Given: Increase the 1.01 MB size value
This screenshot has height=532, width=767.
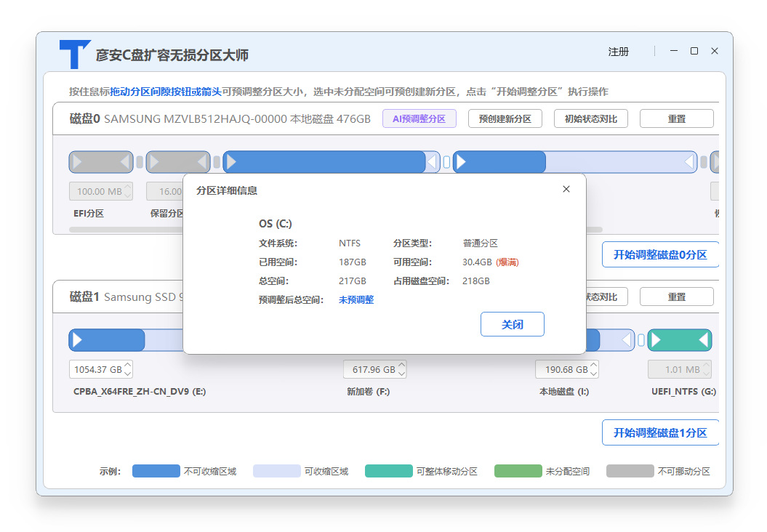Looking at the screenshot, I should pyautogui.click(x=707, y=366).
